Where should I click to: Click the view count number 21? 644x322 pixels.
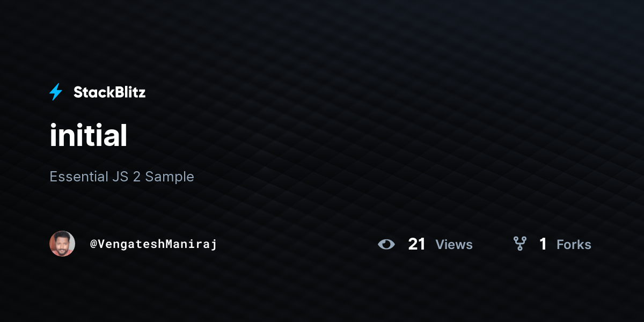coord(417,244)
